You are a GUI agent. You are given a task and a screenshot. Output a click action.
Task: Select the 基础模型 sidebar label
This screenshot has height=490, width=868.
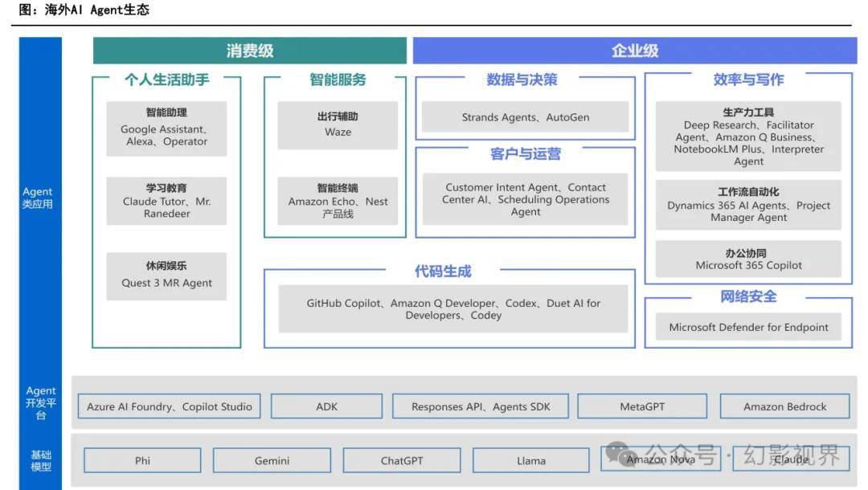(x=41, y=460)
